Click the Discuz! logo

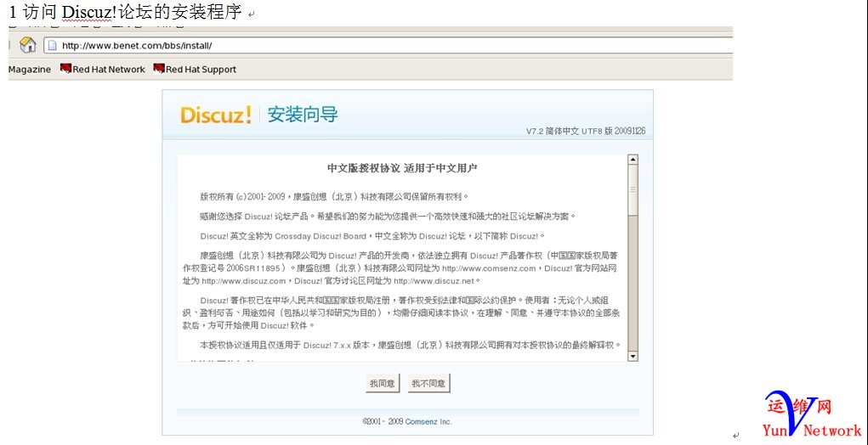pyautogui.click(x=216, y=115)
